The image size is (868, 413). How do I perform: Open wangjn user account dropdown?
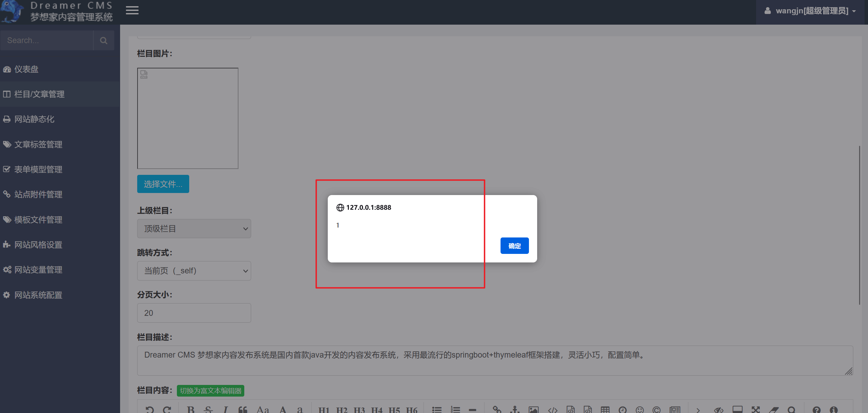pos(812,11)
